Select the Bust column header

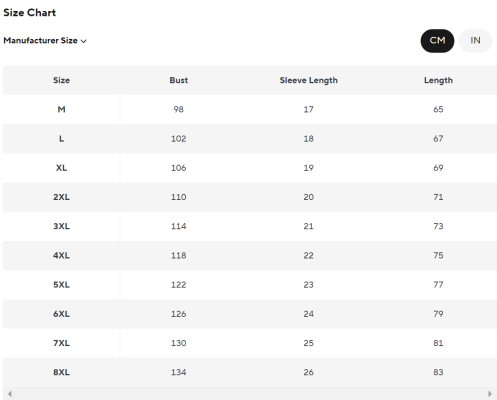coord(179,80)
